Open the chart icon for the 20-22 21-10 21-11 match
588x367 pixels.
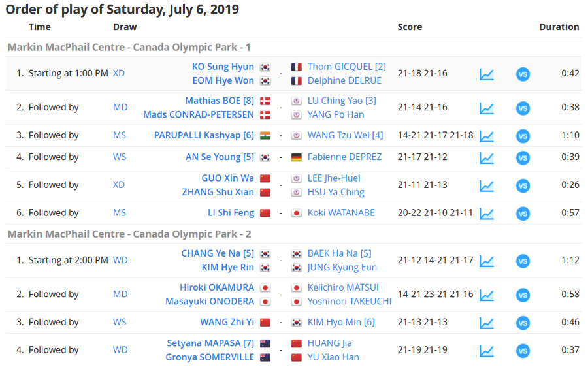click(x=486, y=214)
